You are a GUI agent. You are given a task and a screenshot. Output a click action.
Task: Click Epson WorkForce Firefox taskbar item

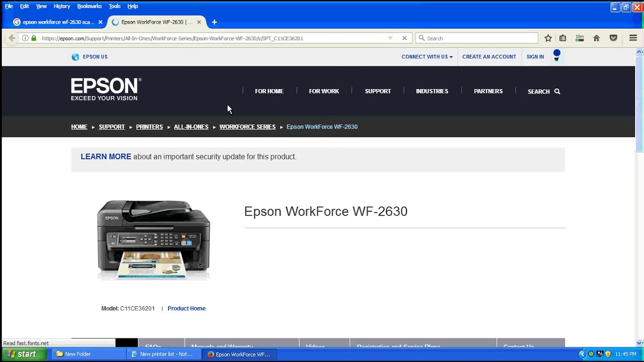coord(240,354)
